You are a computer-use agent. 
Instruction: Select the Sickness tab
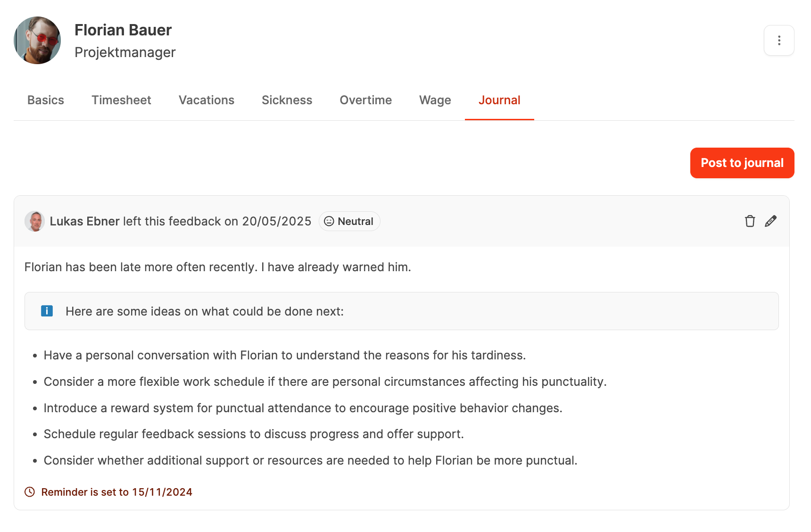point(287,100)
